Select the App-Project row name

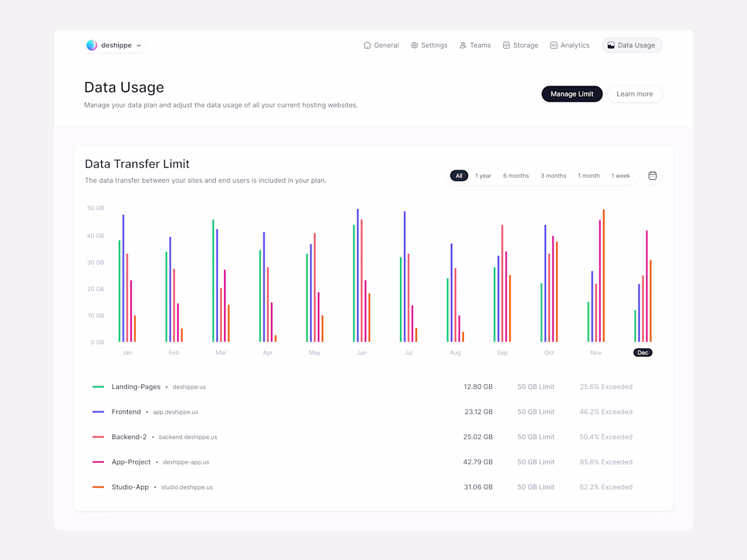pos(131,462)
